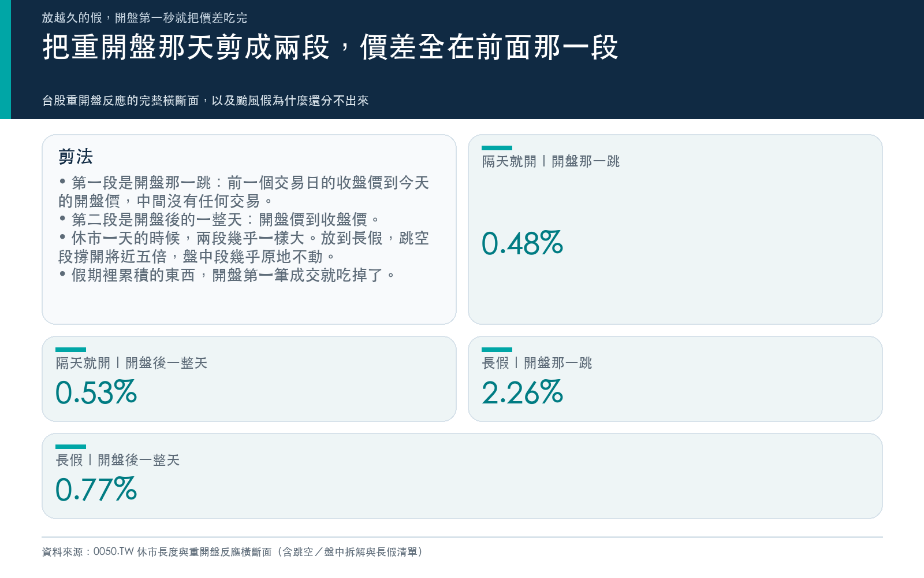Screen dimensions: 924x578
Task: Click the label 長假｜開盤那一跳
Action: click(537, 363)
